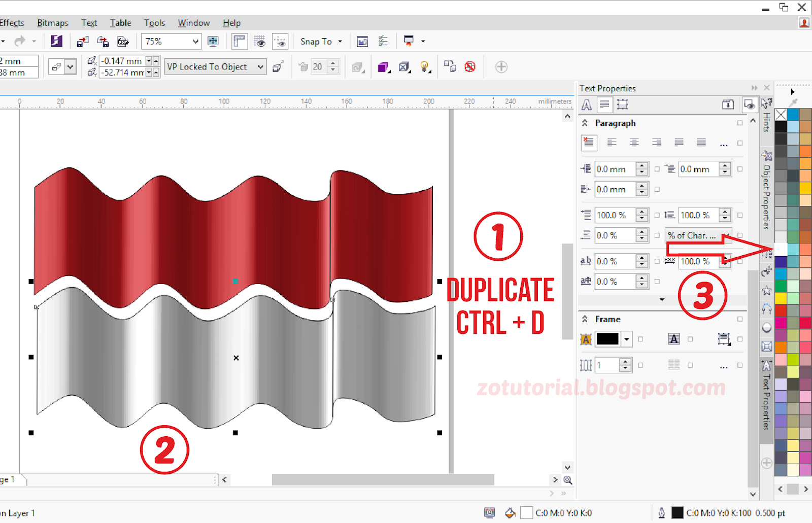This screenshot has height=523, width=812.
Task: Open the Table menu
Action: 121,23
